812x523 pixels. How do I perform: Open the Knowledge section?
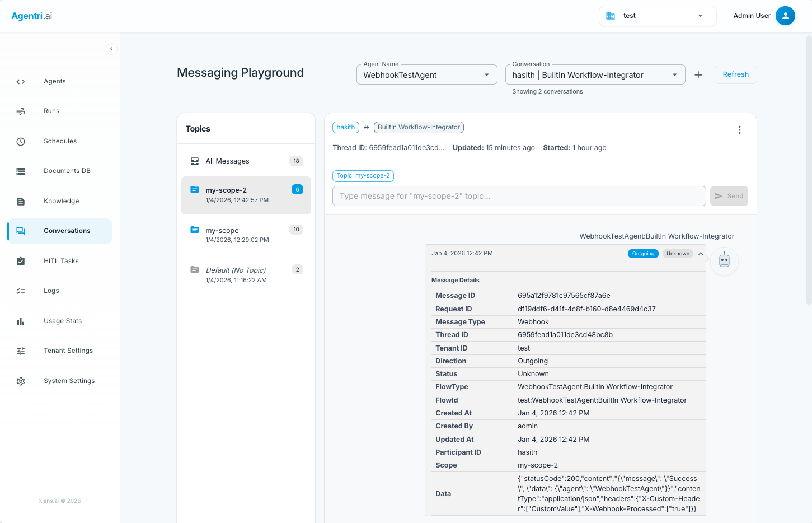point(61,201)
